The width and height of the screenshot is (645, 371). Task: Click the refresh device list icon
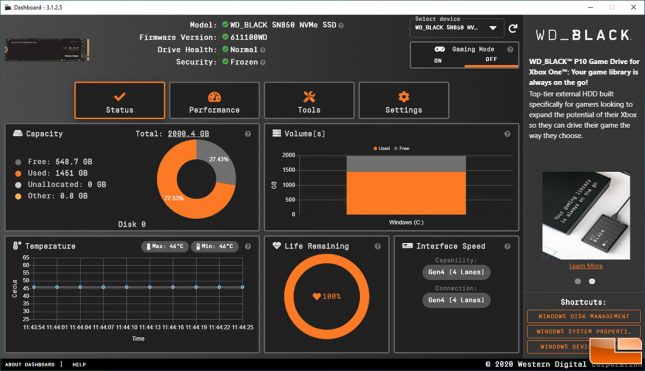click(x=513, y=28)
